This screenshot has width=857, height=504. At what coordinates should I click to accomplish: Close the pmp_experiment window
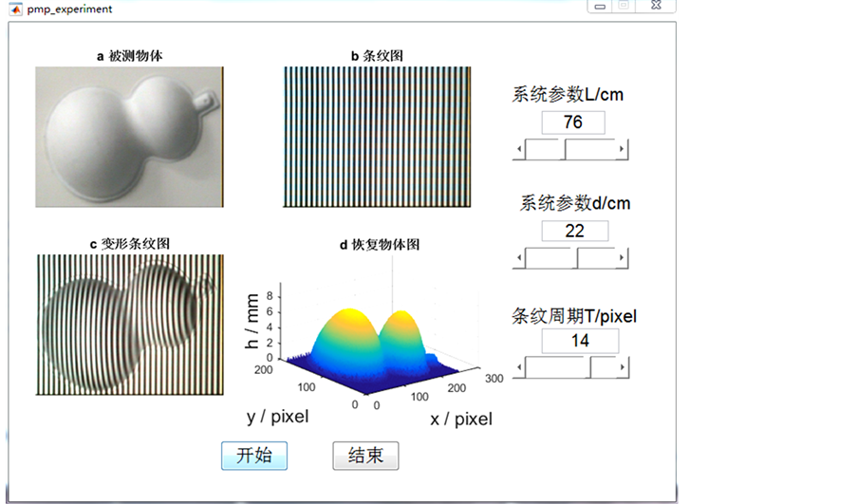[x=655, y=6]
